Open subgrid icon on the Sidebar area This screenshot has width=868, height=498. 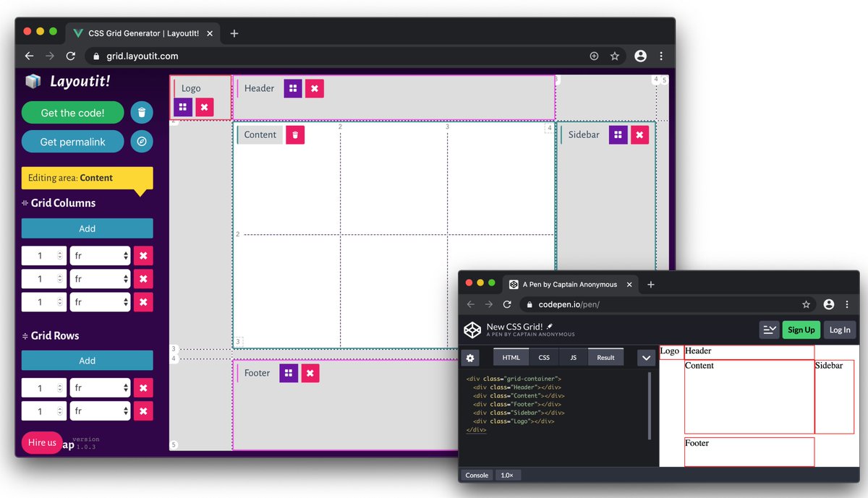618,134
